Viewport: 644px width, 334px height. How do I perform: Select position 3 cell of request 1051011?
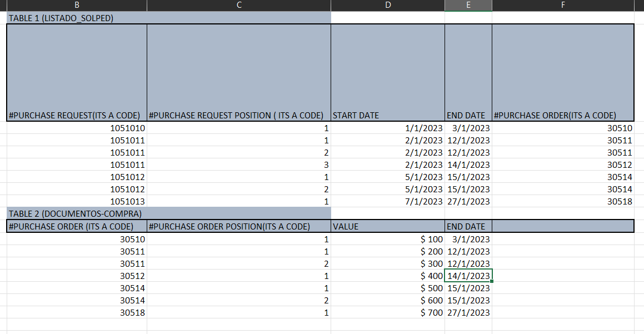coord(238,164)
